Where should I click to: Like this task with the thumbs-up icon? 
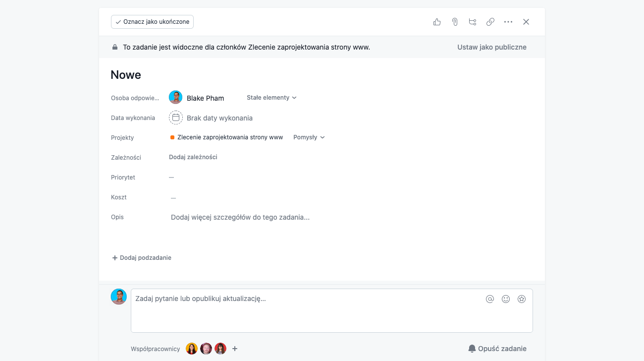tap(437, 22)
